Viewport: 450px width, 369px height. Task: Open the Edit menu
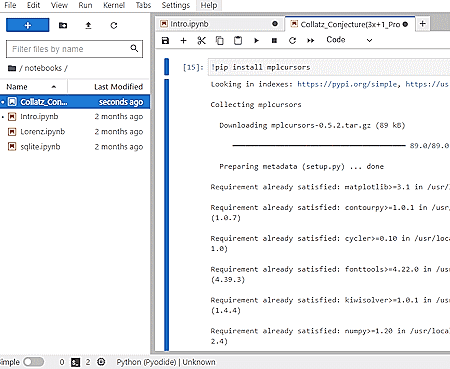point(33,5)
